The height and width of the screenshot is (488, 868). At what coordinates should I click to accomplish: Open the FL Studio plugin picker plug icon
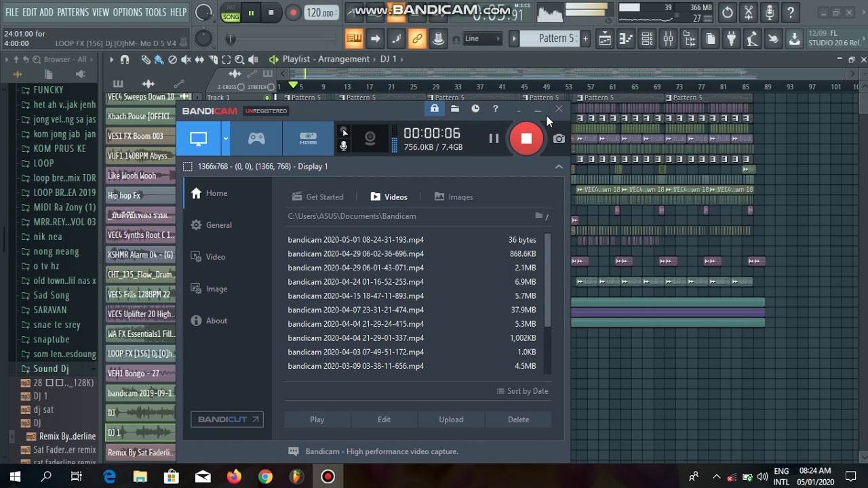(731, 39)
